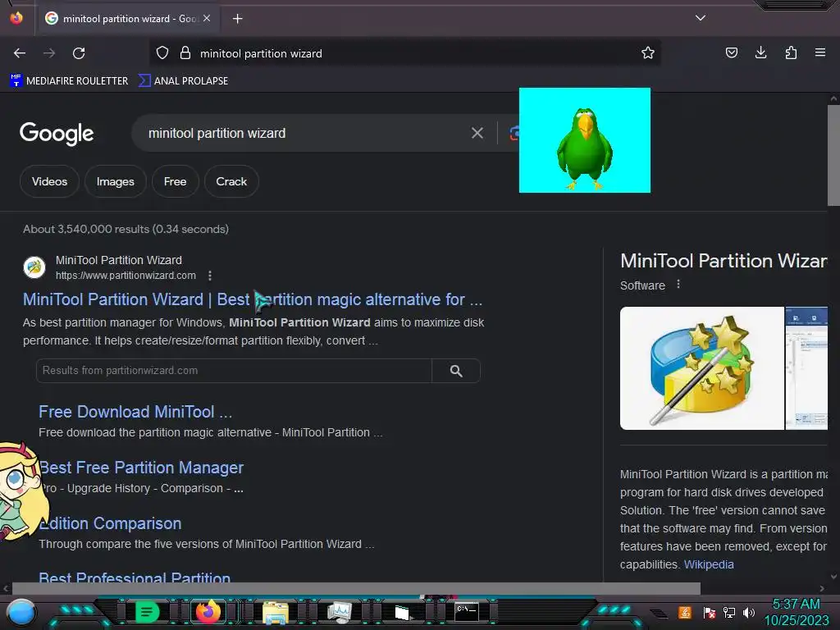Open the Best Free Partition Manager link
Image resolution: width=840 pixels, height=630 pixels.
(x=141, y=468)
